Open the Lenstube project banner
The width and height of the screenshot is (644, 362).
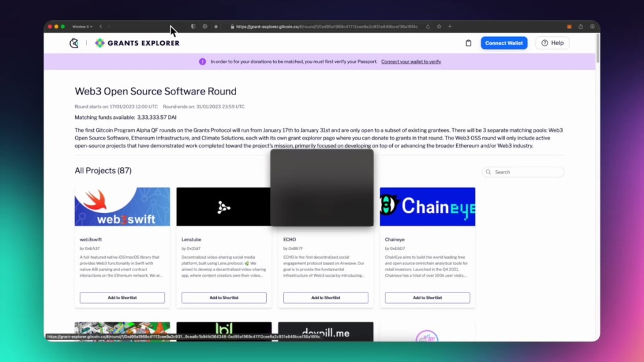click(x=224, y=207)
